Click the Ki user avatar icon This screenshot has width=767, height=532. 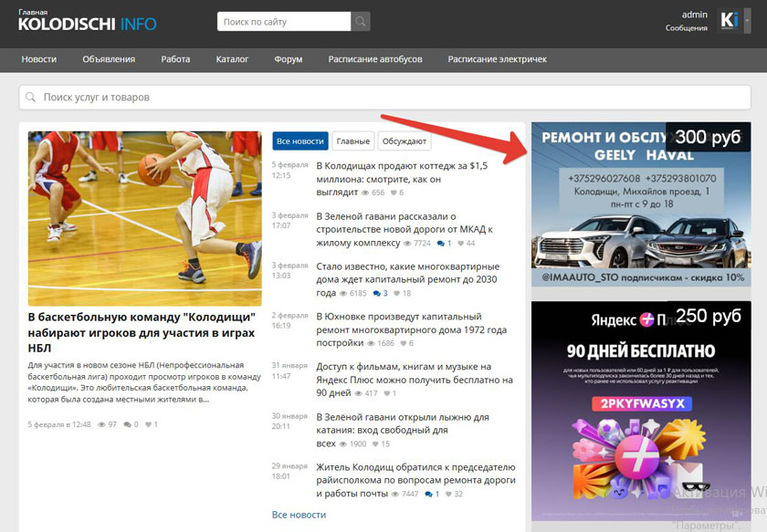[x=730, y=21]
